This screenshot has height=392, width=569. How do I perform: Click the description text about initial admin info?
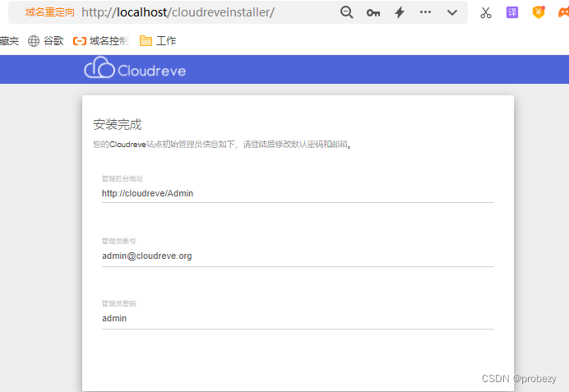pos(223,145)
